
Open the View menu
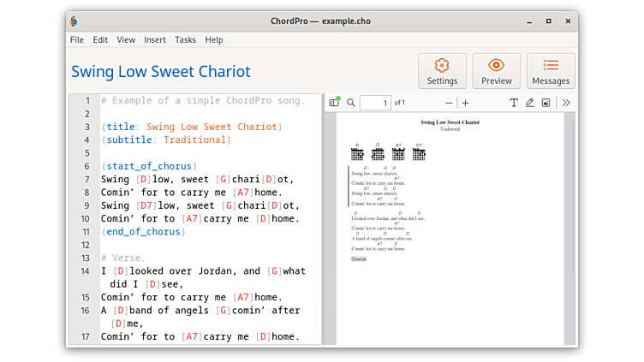[126, 39]
